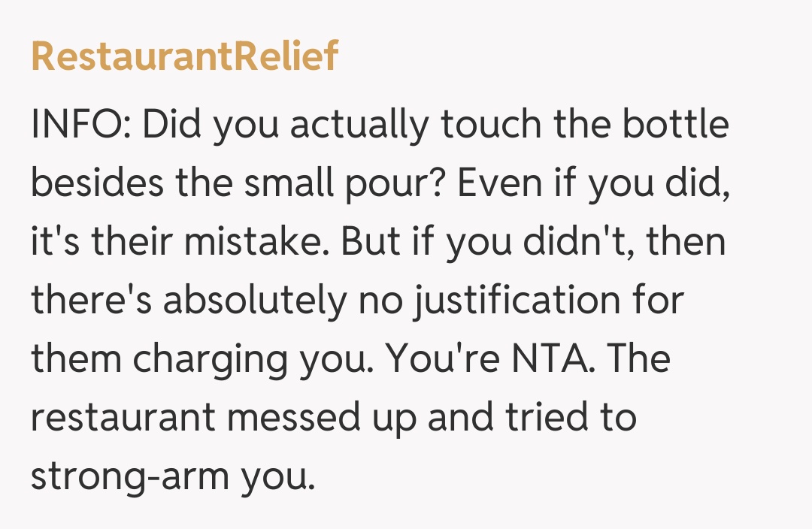Image resolution: width=812 pixels, height=529 pixels.
Task: Click the lowercase word "restaurant" in the comment body
Action: coord(122,419)
